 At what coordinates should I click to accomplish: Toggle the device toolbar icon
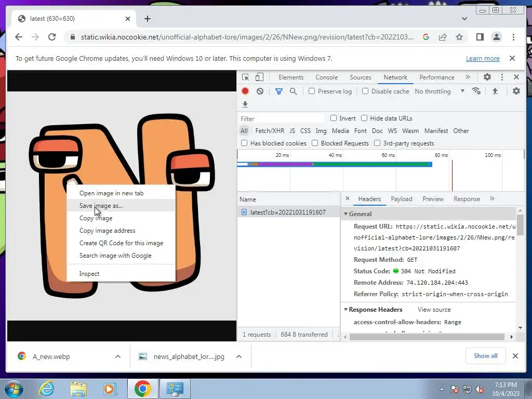pos(259,77)
